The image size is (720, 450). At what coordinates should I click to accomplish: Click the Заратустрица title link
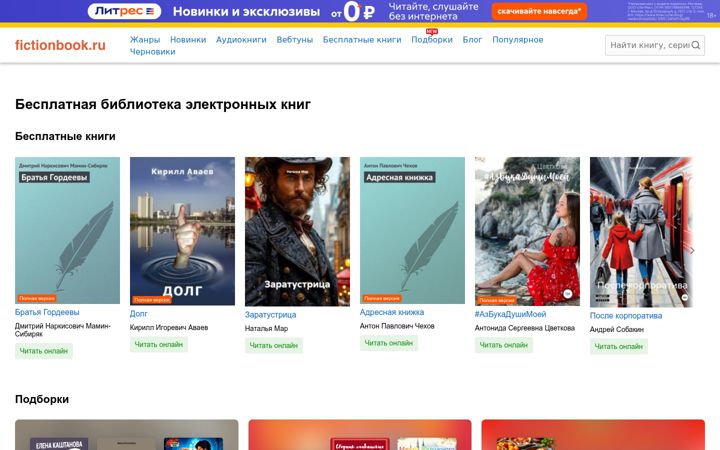coord(270,315)
